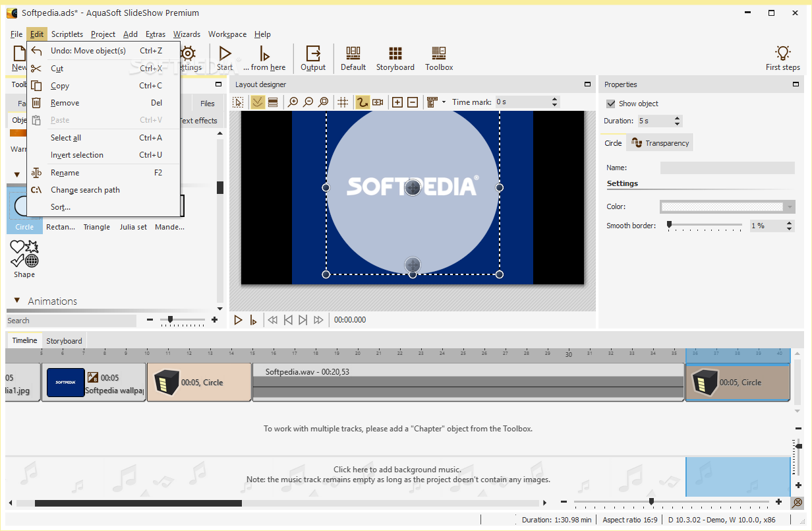Click the timeline zoom slider
Viewport: 812px width, 531px height.
[x=672, y=502]
